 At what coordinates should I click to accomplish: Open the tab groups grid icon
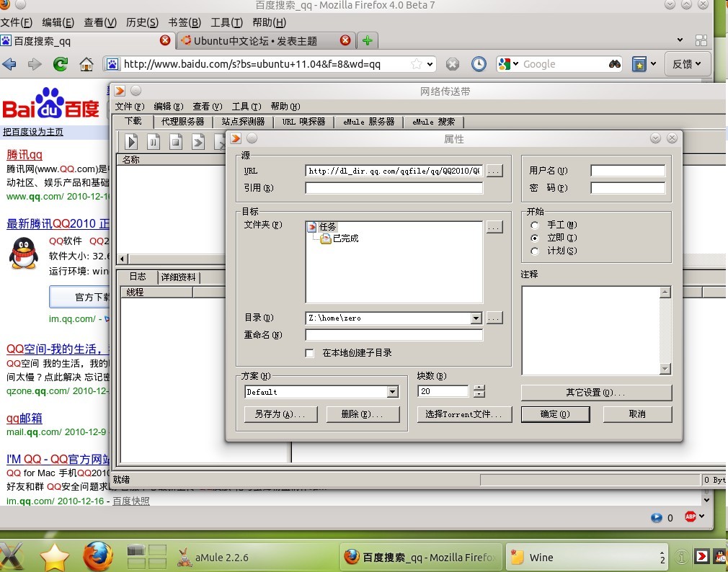[701, 40]
